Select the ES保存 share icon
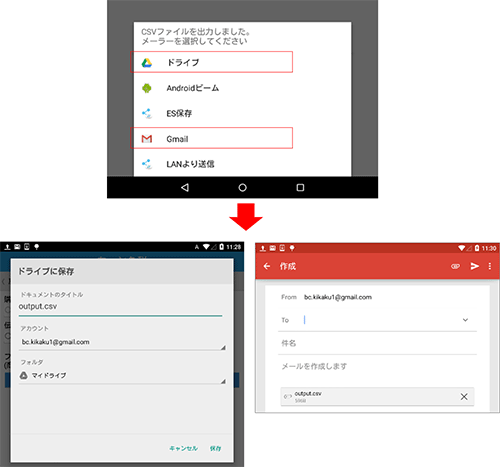This screenshot has height=467, width=500. 147,113
